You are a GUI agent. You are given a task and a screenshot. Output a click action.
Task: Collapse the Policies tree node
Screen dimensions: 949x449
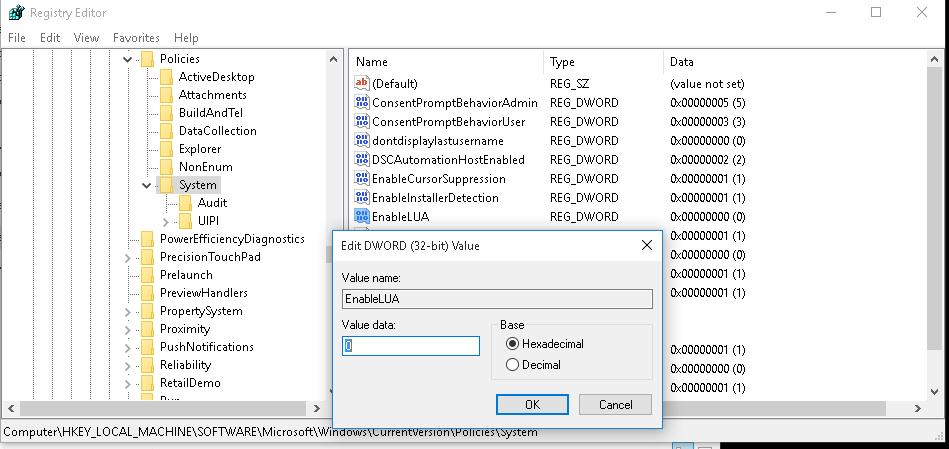pos(128,59)
